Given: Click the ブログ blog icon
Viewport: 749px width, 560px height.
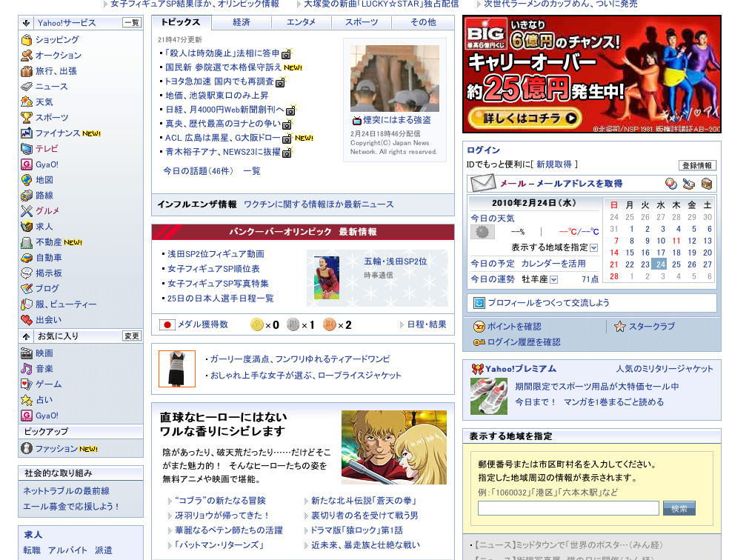Looking at the screenshot, I should [26, 289].
